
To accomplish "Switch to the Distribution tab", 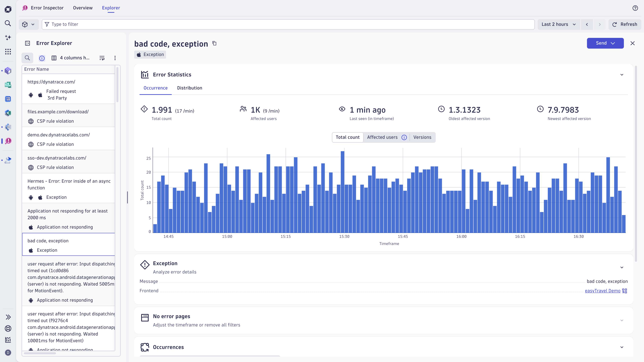I will (x=190, y=88).
